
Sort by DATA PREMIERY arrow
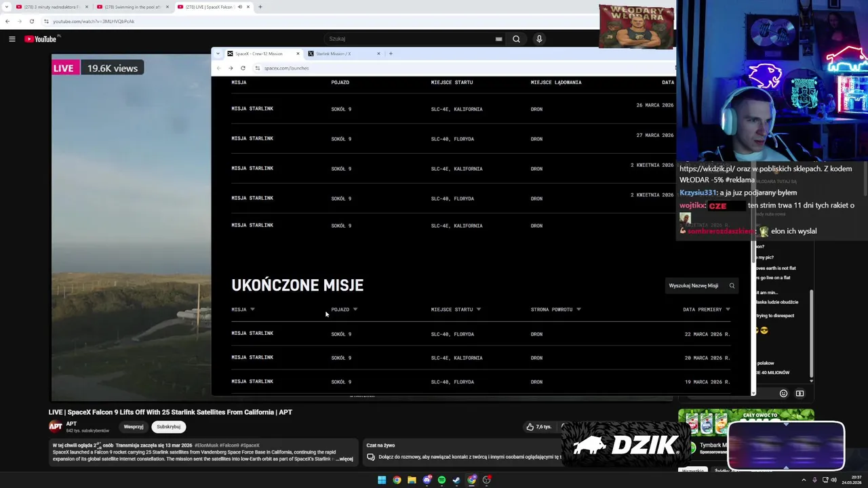[x=728, y=309]
